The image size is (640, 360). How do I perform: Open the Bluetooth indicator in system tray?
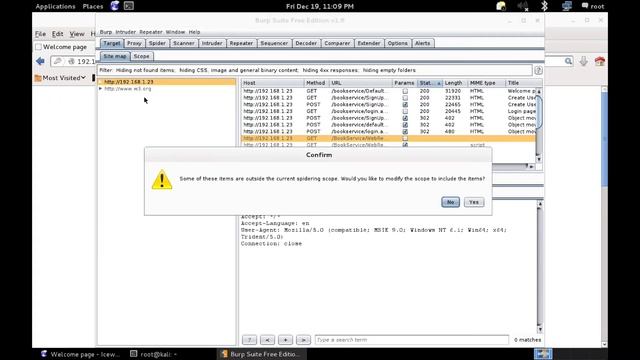coord(544,6)
